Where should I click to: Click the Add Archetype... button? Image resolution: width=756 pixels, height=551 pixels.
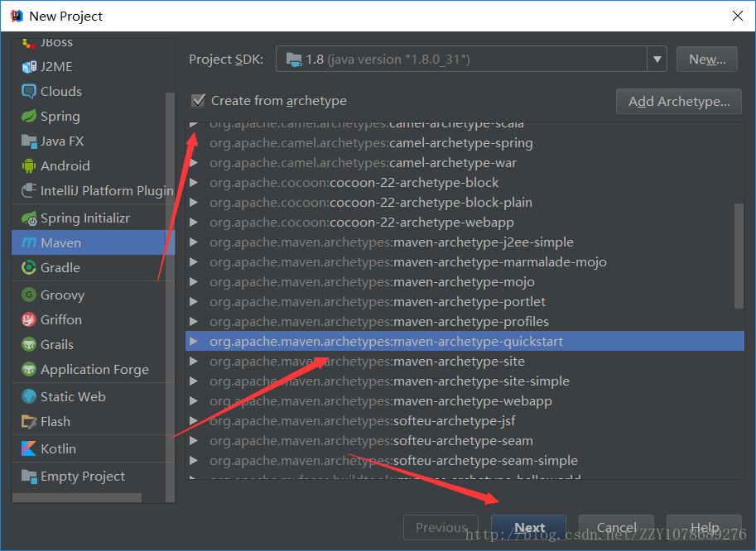coord(679,101)
